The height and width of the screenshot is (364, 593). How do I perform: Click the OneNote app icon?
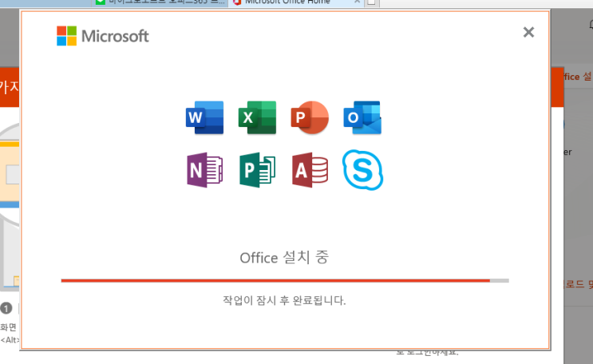tap(204, 170)
